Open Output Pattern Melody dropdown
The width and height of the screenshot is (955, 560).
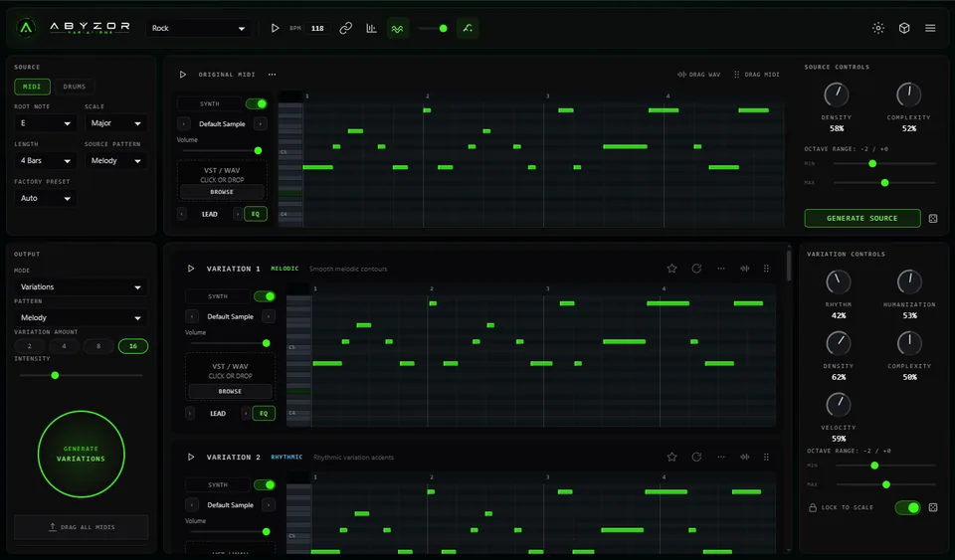(81, 317)
